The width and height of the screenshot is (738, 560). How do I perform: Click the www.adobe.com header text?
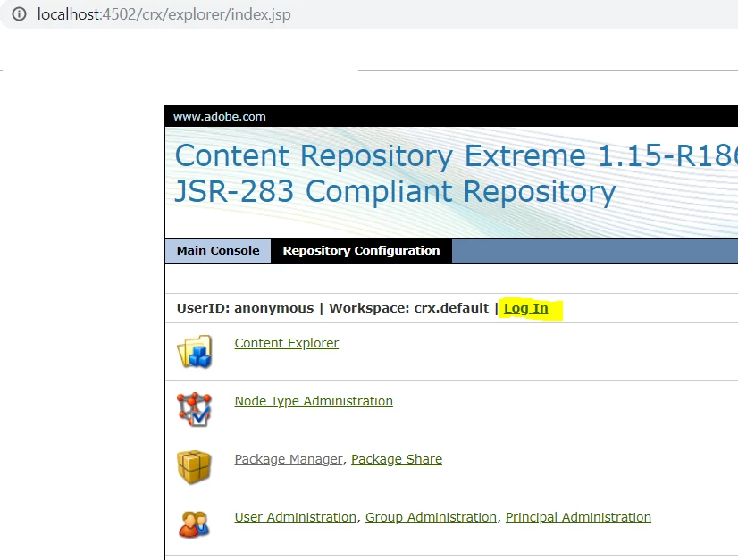click(219, 117)
